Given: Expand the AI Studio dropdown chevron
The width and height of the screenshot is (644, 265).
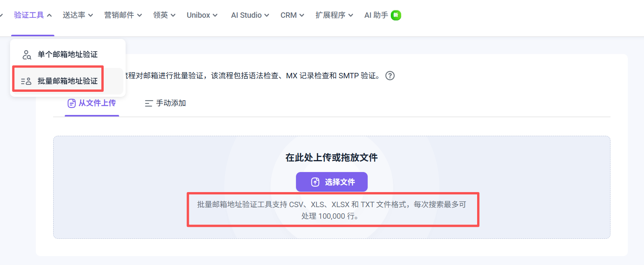Looking at the screenshot, I should tap(267, 15).
